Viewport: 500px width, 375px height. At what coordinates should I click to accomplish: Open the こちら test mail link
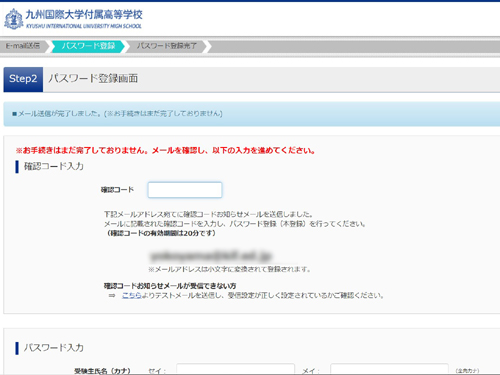[x=132, y=295]
